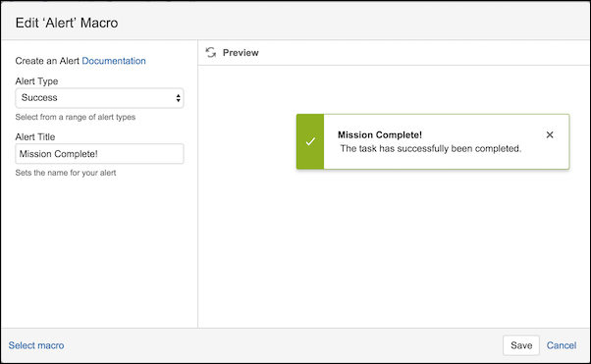The width and height of the screenshot is (591, 364).
Task: Open the Alert Type dropdown
Action: pos(99,98)
